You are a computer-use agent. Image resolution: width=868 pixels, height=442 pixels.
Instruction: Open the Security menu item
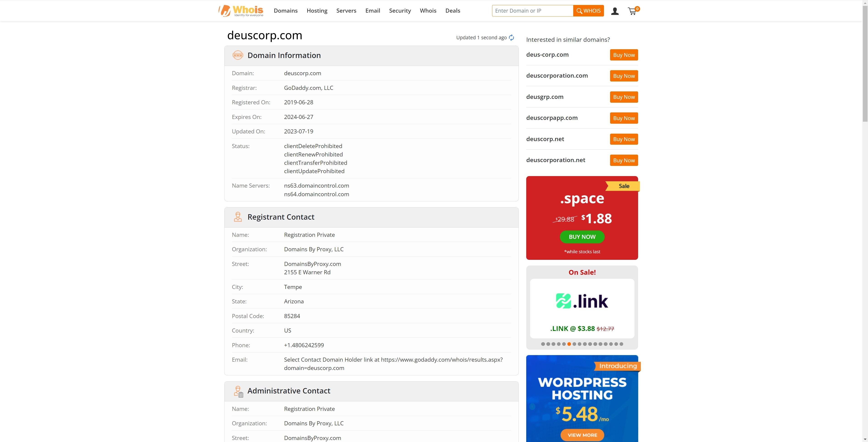(400, 10)
